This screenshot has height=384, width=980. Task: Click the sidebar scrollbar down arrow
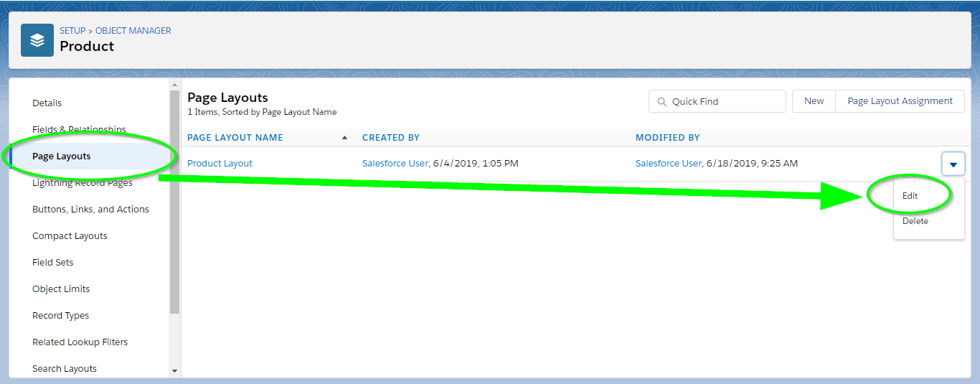(174, 371)
